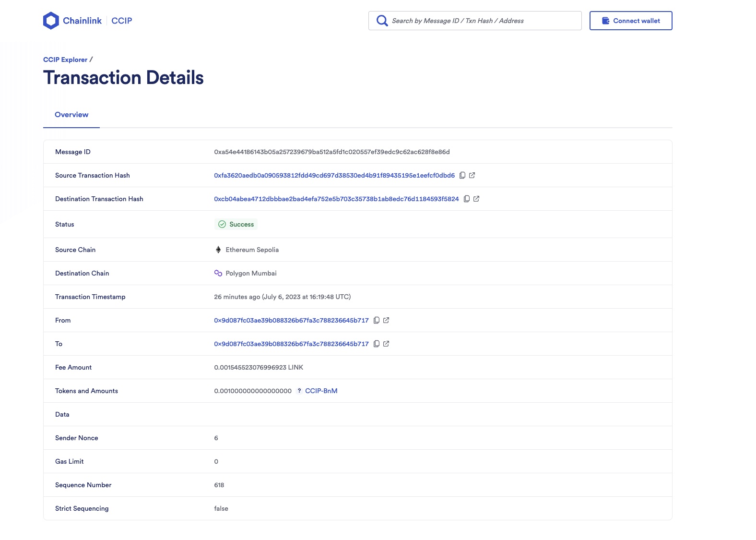Open To address external link icon

386,344
